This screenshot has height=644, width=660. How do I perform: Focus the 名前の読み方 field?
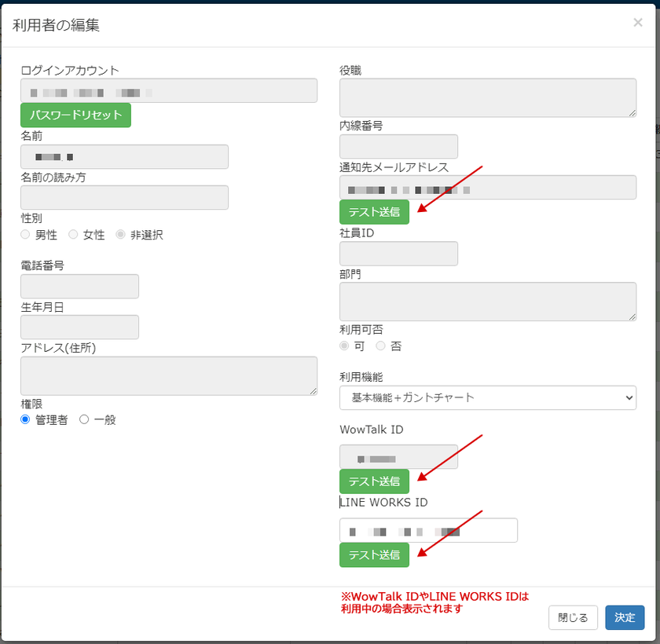click(124, 197)
